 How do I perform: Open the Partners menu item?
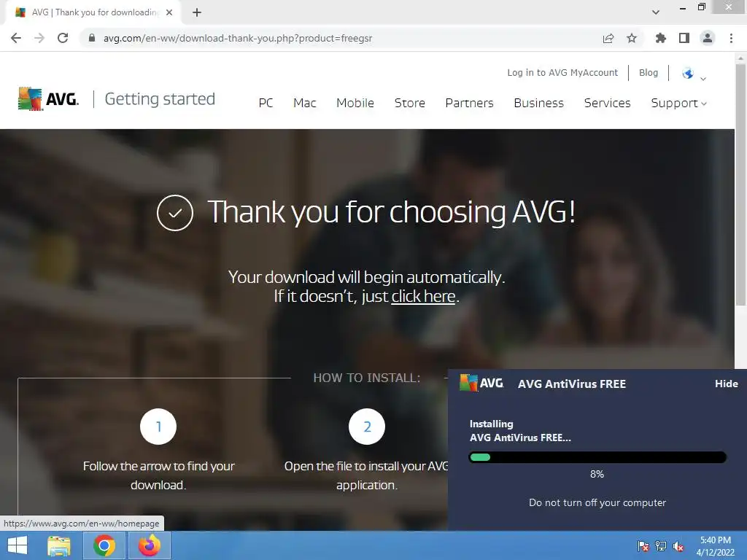[469, 103]
